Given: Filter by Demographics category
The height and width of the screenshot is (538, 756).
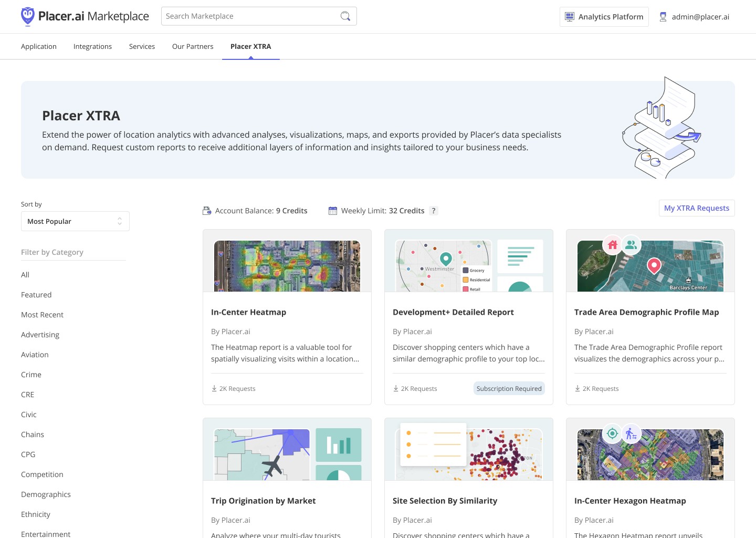Looking at the screenshot, I should 46,494.
